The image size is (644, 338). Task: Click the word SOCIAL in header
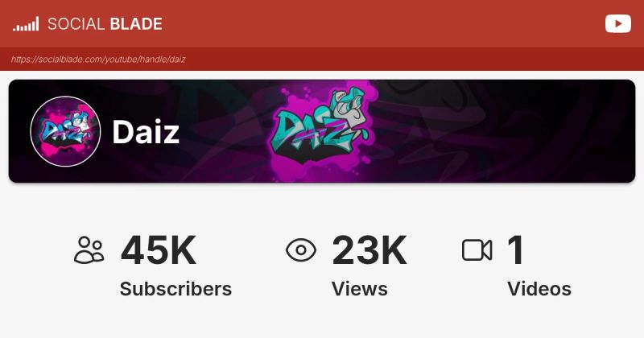tap(76, 24)
